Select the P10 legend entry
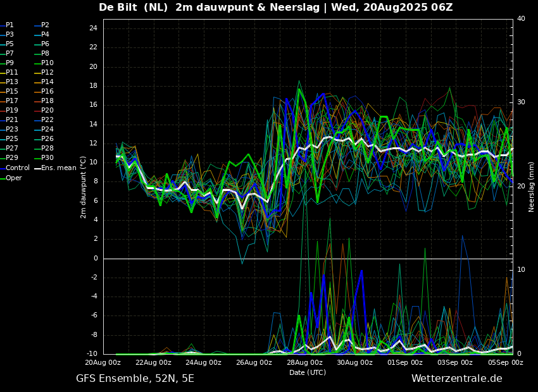 [x=44, y=63]
